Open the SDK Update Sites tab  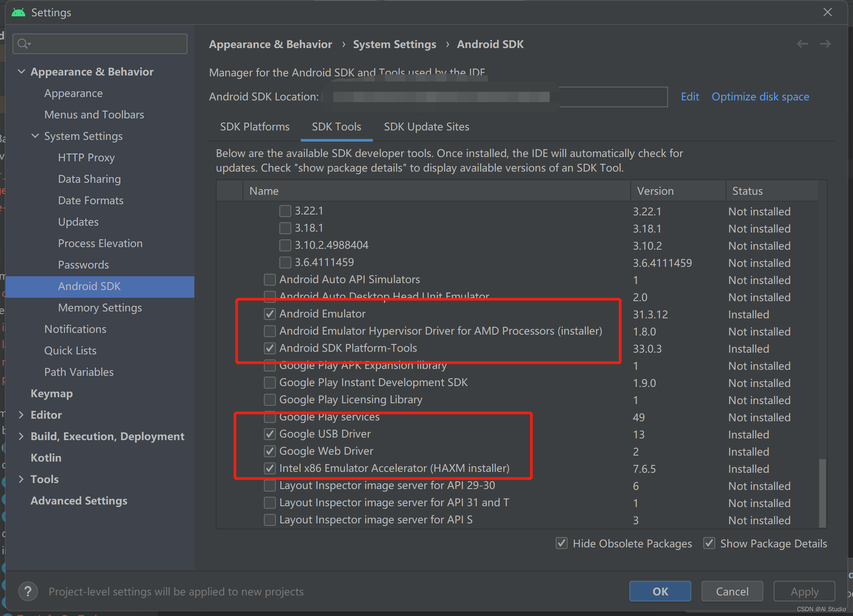(x=426, y=127)
